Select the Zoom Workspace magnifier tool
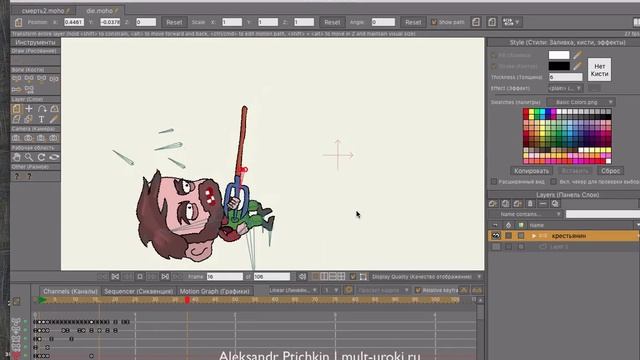 click(29, 157)
